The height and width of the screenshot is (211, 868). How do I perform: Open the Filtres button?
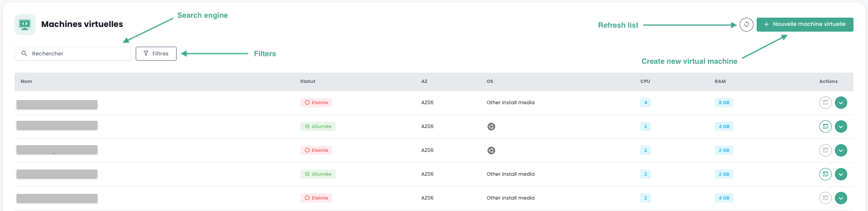pyautogui.click(x=156, y=53)
